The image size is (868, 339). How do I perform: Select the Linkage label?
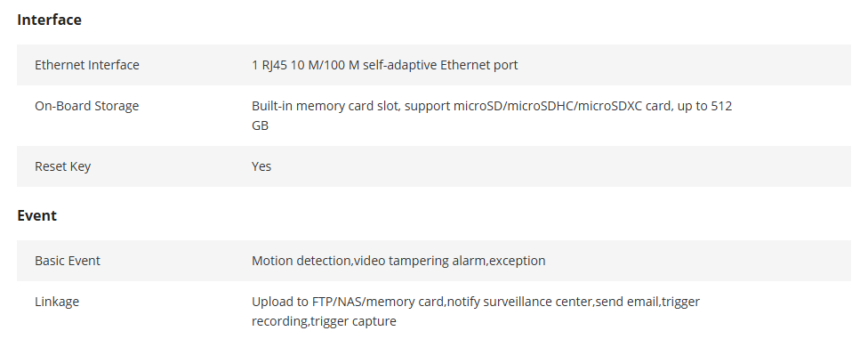coord(57,302)
